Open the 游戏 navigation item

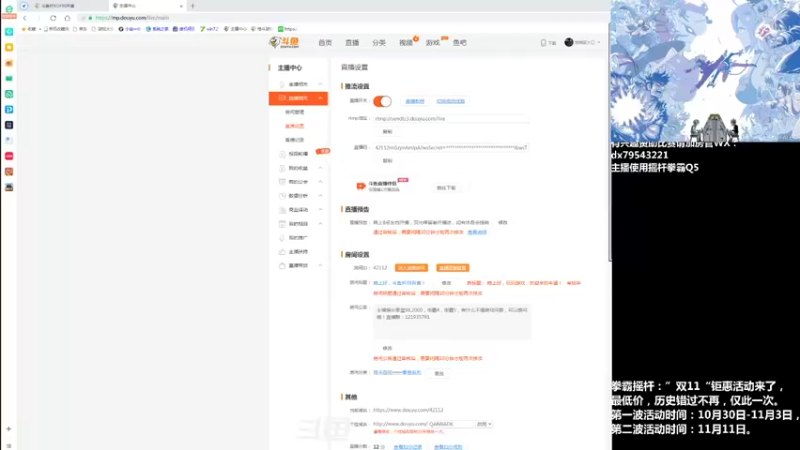[x=433, y=43]
